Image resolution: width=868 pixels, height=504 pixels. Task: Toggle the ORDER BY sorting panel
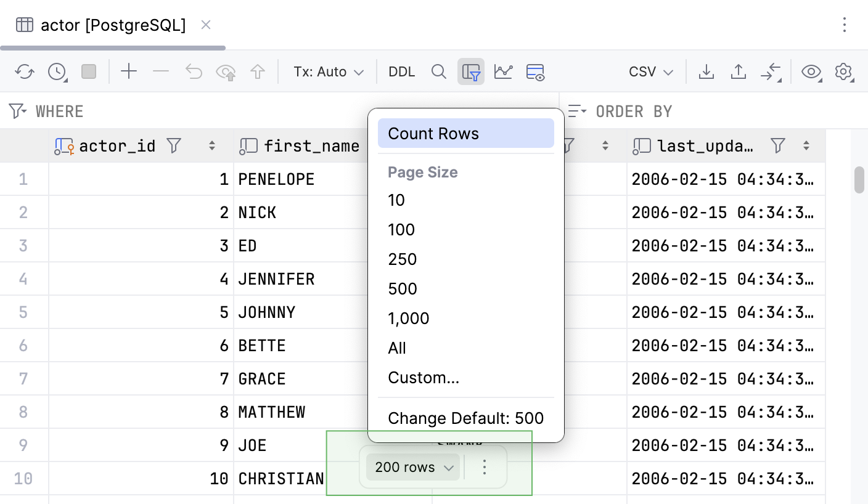(634, 111)
